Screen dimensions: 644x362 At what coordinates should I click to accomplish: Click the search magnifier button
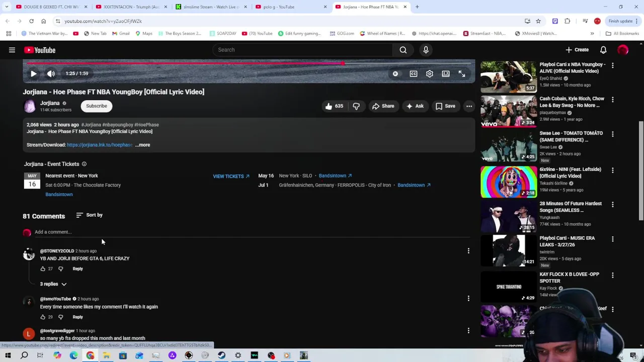pyautogui.click(x=403, y=50)
